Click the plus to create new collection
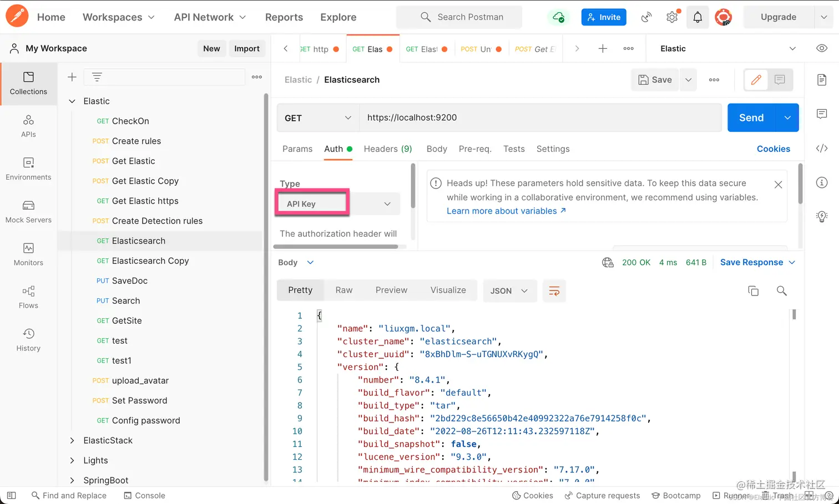Viewport: 839px width, 504px height. coord(72,77)
